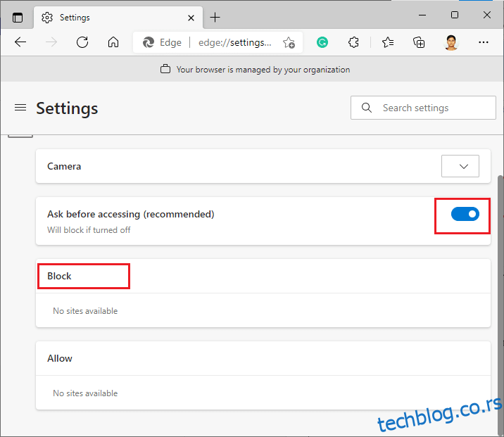504x437 pixels.
Task: Open the vertical tabs icon
Action: pos(18,18)
